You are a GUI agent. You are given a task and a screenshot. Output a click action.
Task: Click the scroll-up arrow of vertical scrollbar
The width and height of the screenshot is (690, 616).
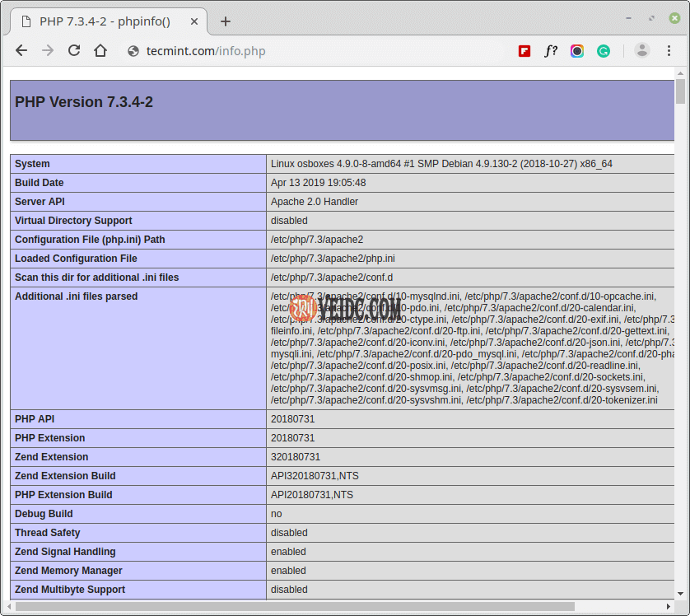[680, 72]
